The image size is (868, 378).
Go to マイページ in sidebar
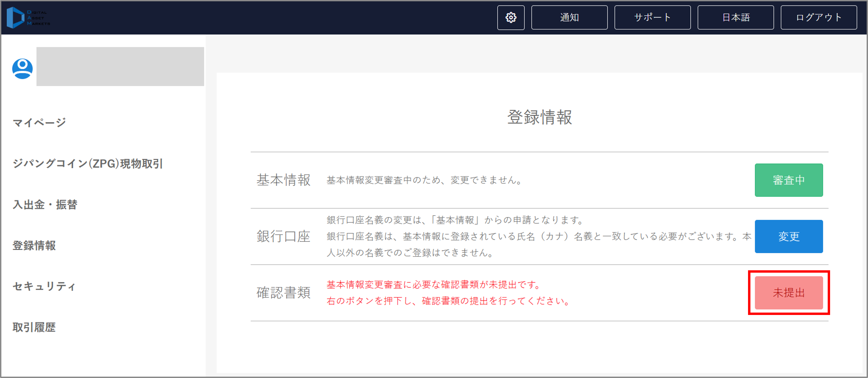tap(39, 122)
